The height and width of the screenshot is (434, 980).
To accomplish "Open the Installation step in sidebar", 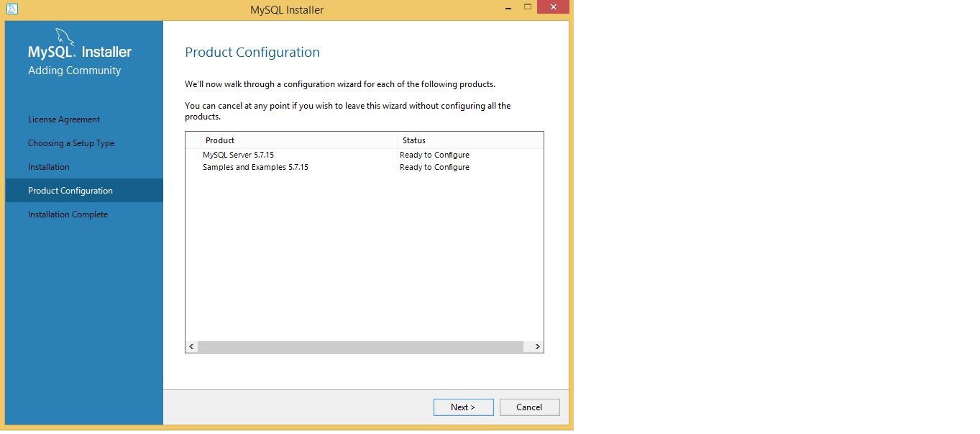I will pyautogui.click(x=49, y=167).
